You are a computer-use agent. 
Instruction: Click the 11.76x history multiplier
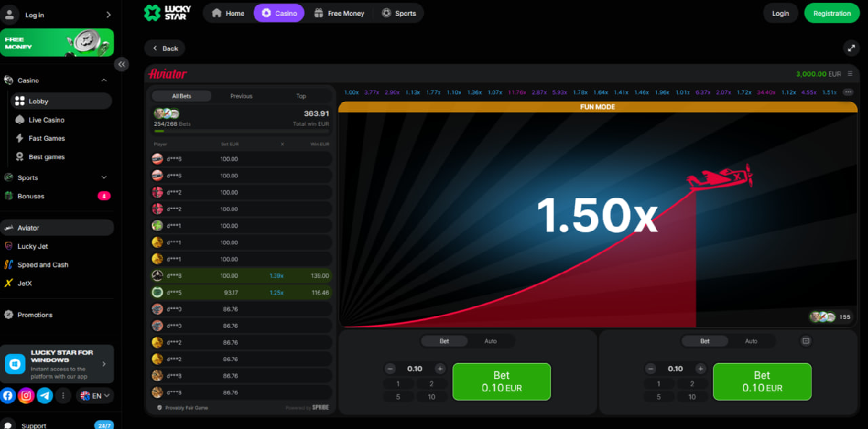[x=517, y=93]
